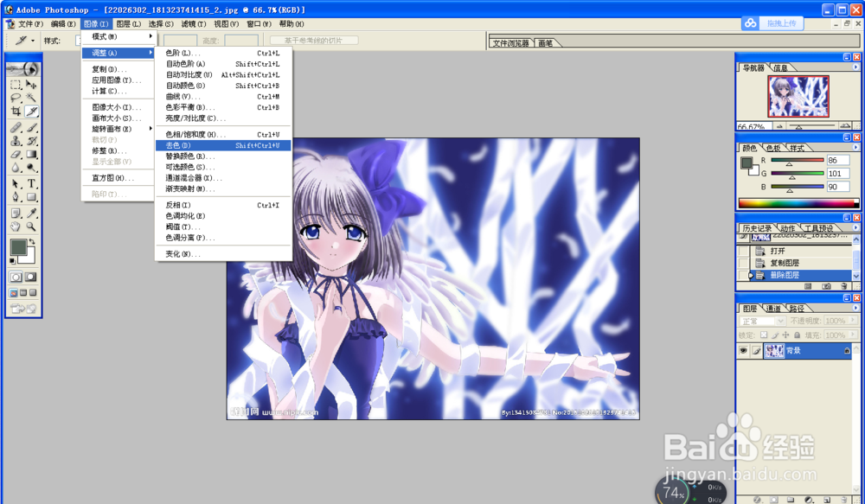Choose 反相 Invert menu item
This screenshot has width=865, height=504.
[223, 205]
